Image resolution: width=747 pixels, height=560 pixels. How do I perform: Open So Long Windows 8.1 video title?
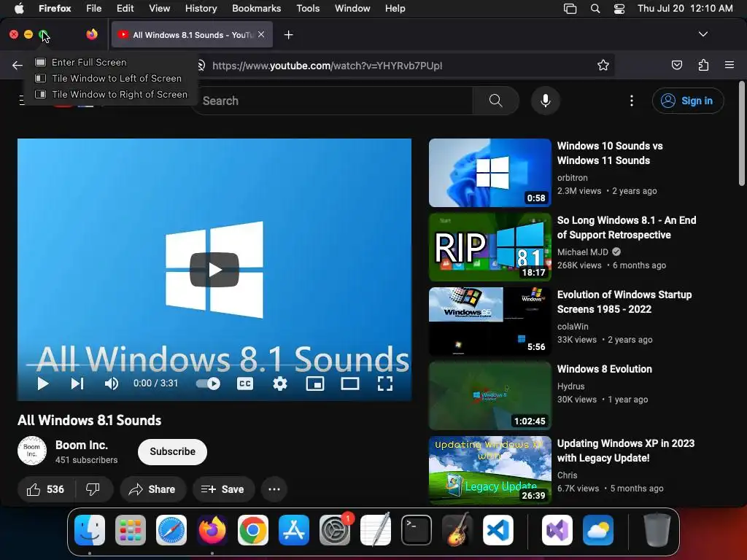tap(627, 227)
